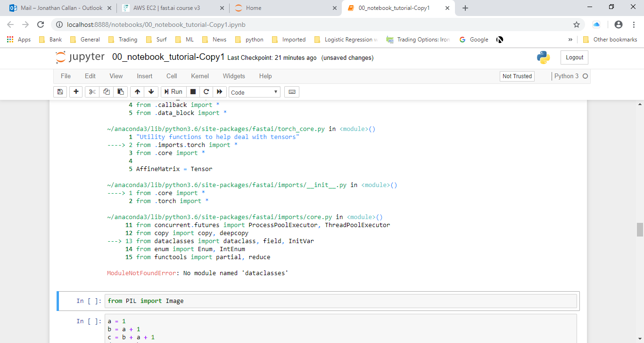The height and width of the screenshot is (343, 644).
Task: Save the notebook checkpoint
Action: point(60,92)
